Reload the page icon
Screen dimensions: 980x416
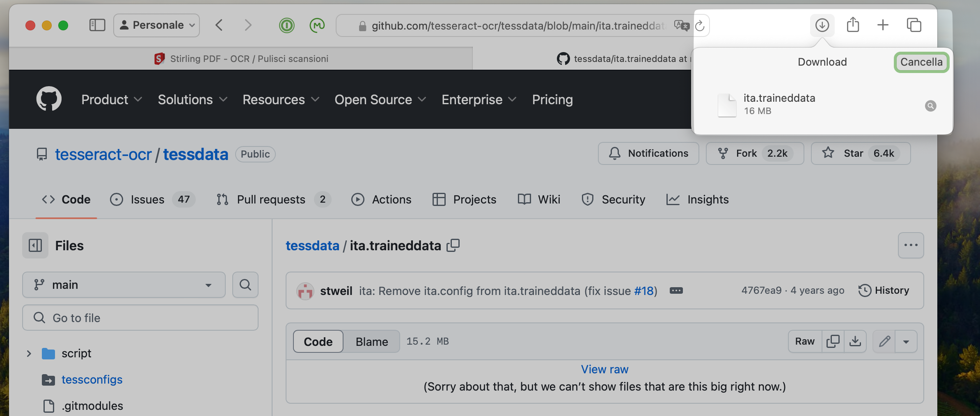(x=700, y=26)
